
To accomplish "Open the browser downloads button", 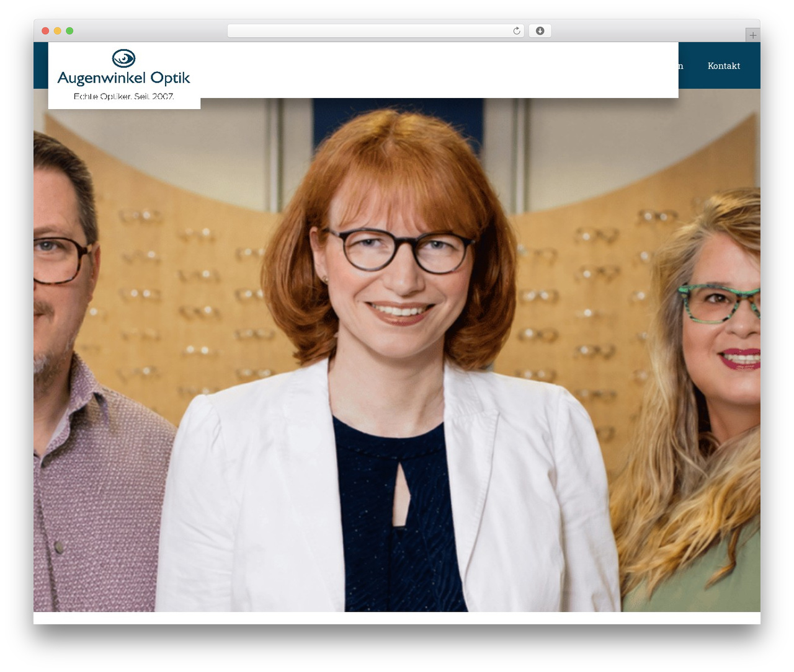I will (540, 31).
